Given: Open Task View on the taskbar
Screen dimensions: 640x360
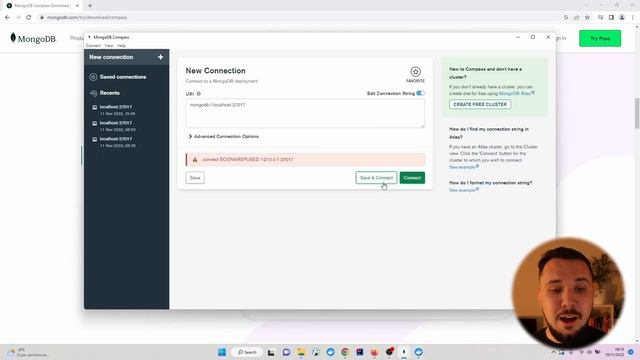Looking at the screenshot, I should [271, 352].
